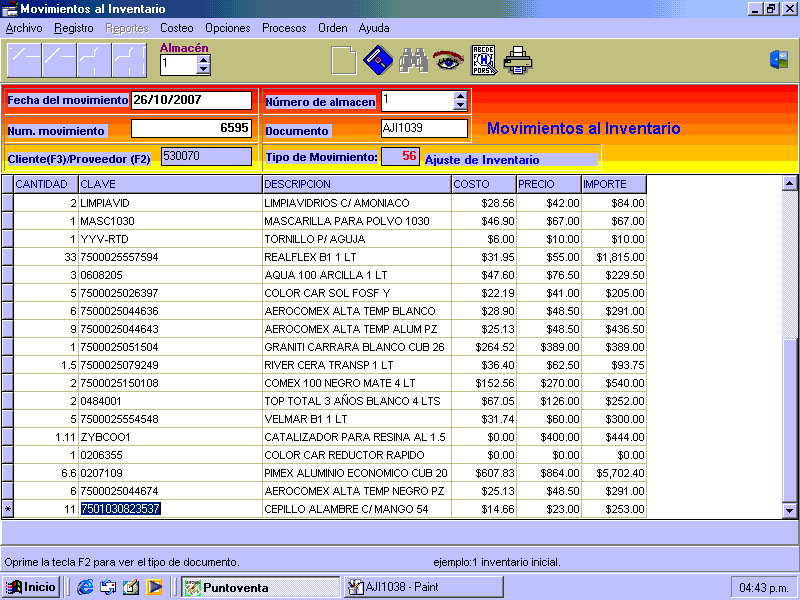Click the Fecha del movimiento date field
Viewport: 800px width, 600px height.
click(191, 100)
